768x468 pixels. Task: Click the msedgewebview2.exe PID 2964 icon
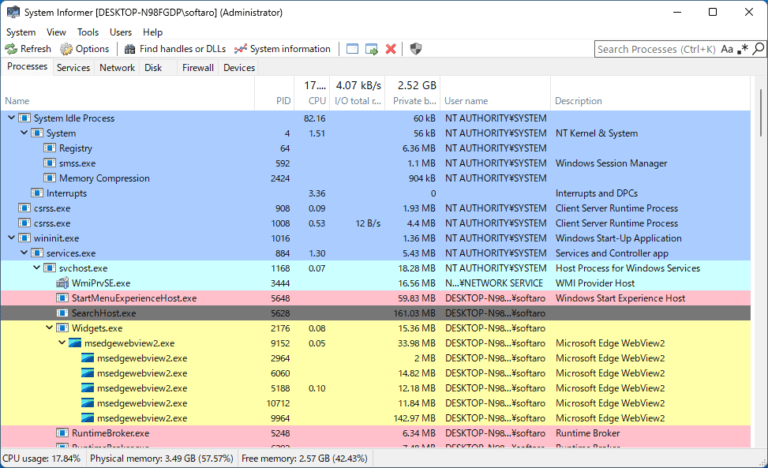[x=88, y=358]
